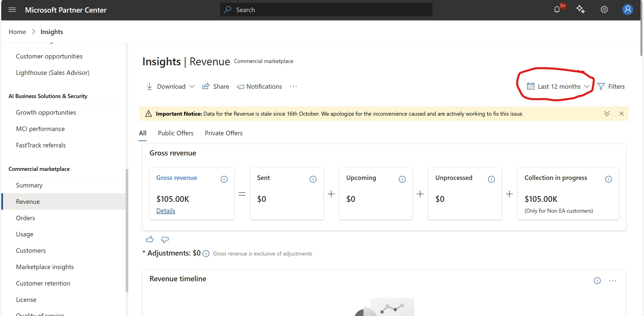The image size is (644, 316).
Task: Open Usage in the sidebar
Action: 25,234
